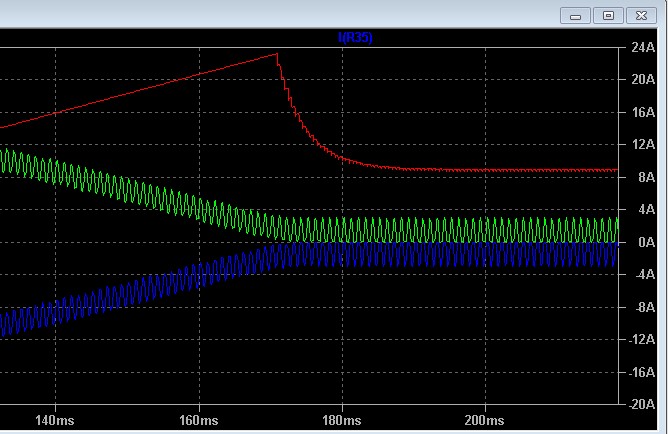Click the red trace's peak near 23A
This screenshot has height=434, width=668.
(277, 55)
